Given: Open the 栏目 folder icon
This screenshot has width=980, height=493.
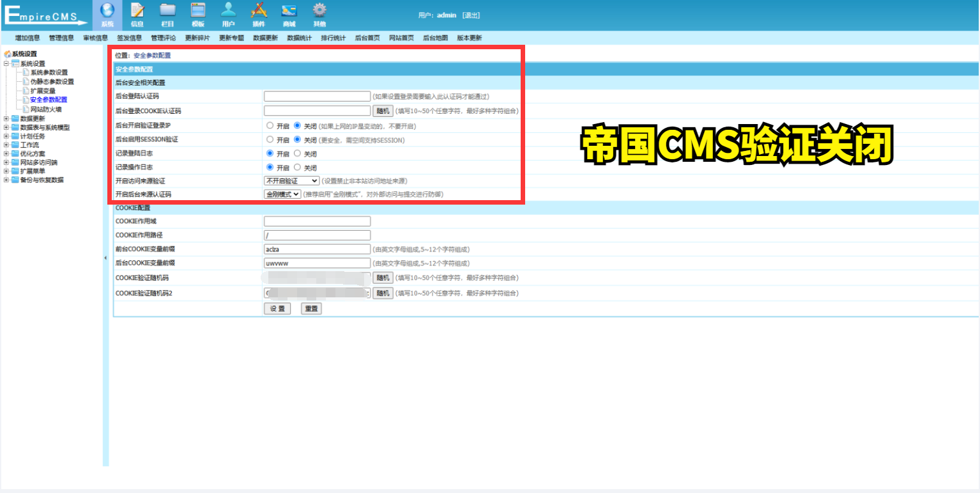Looking at the screenshot, I should click(x=167, y=10).
